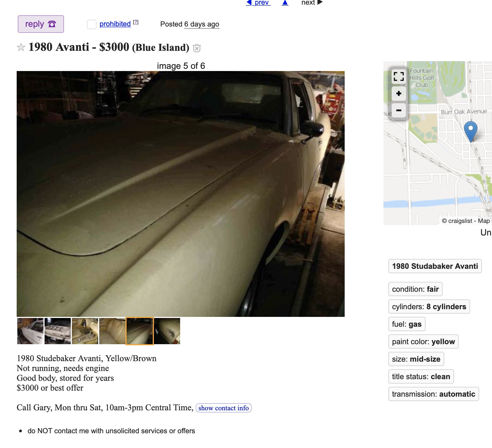Check the prohibited flag checkbox
Viewport: 492px width, 448px height.
[92, 24]
